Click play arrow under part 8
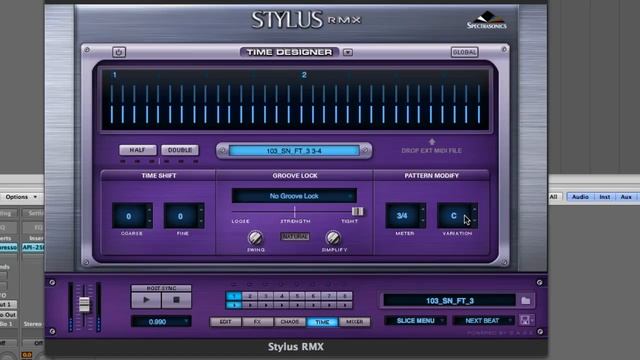 (x=345, y=305)
